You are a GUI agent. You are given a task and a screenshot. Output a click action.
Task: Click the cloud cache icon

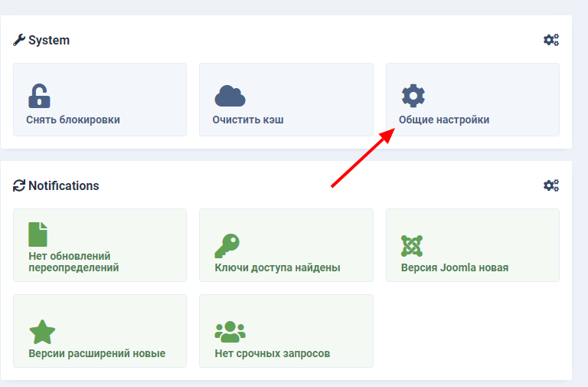click(230, 96)
